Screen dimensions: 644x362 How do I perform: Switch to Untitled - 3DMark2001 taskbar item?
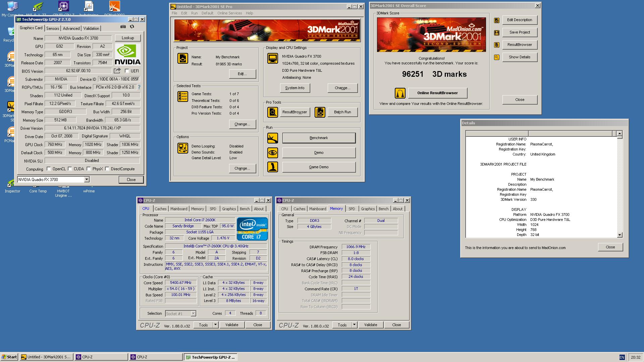click(46, 357)
